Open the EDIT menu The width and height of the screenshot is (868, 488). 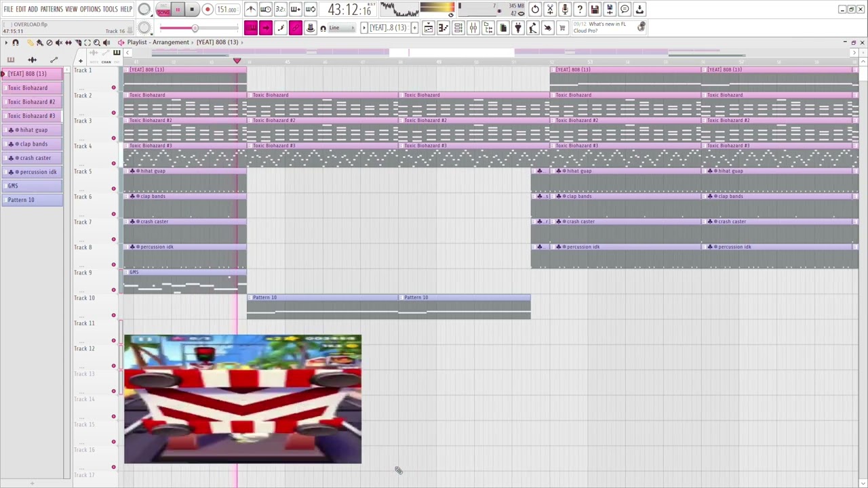click(x=21, y=9)
